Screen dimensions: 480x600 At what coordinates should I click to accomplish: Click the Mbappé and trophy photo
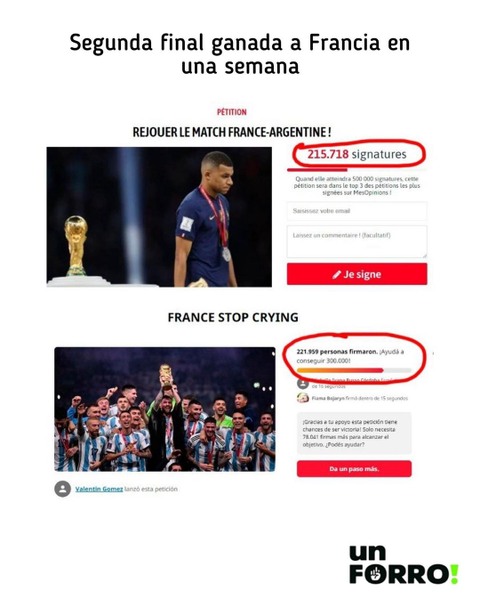click(x=159, y=217)
